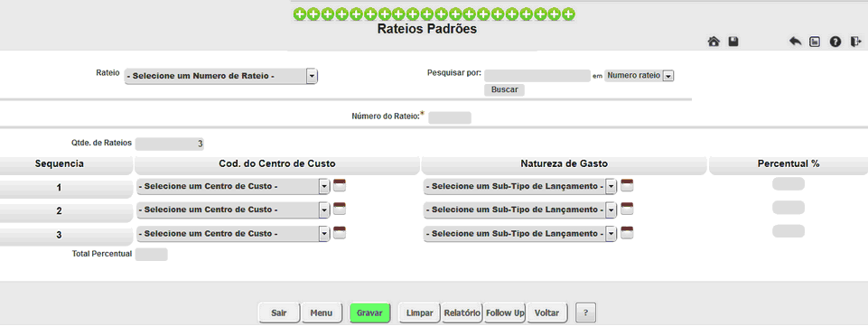Go to the home page icon

click(x=714, y=42)
